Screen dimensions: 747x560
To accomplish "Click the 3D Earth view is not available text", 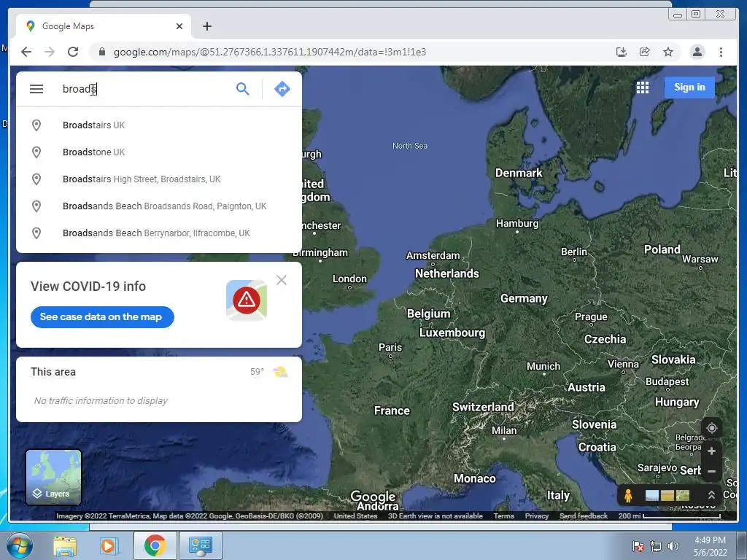I will (x=435, y=516).
